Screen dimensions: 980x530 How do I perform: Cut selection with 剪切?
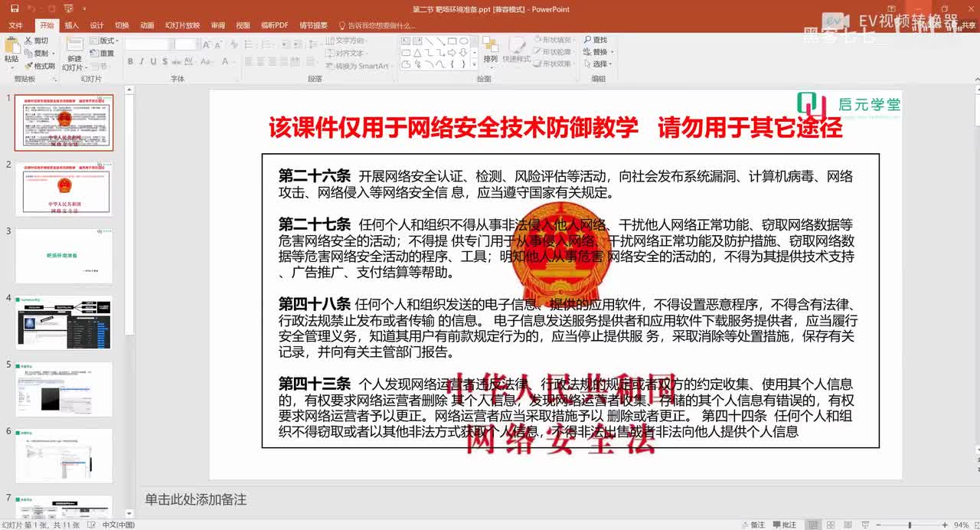(x=36, y=41)
